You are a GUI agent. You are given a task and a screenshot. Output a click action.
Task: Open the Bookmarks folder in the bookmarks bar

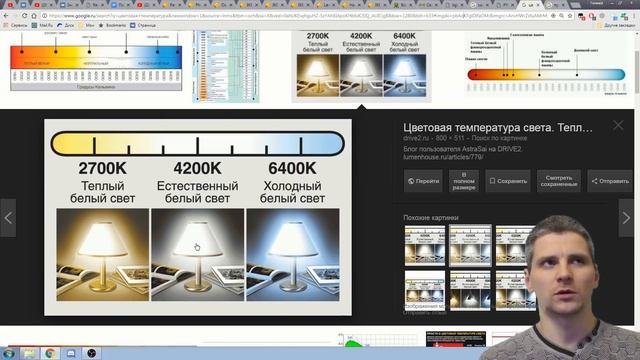[112, 25]
